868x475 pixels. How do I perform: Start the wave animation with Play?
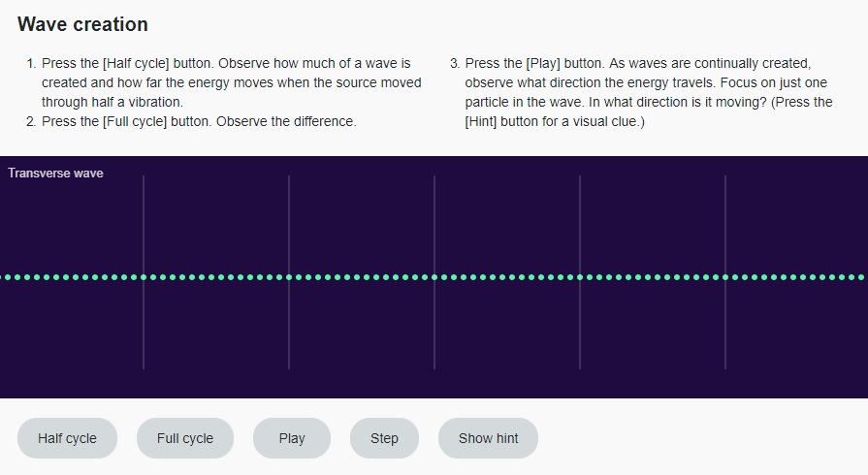pyautogui.click(x=292, y=438)
